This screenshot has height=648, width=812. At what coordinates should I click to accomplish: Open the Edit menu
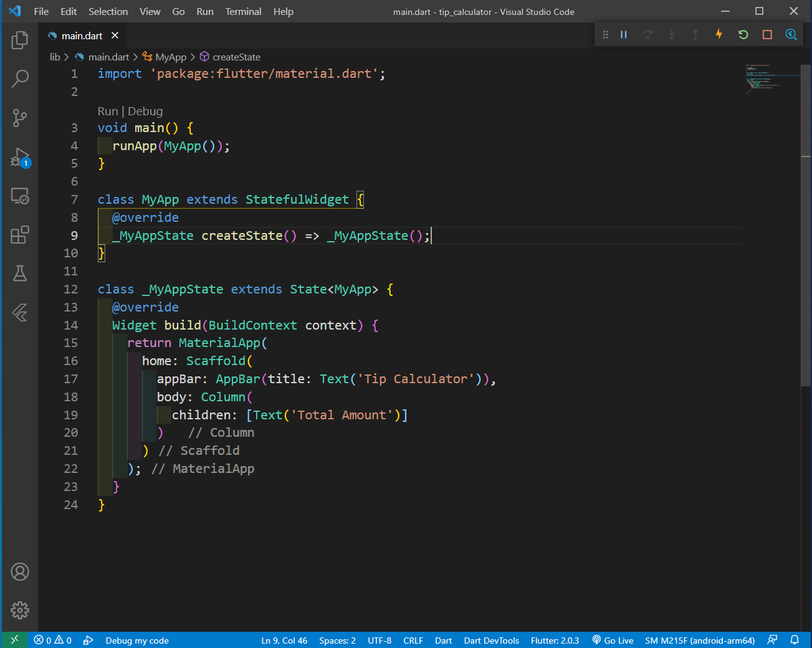pyautogui.click(x=69, y=11)
